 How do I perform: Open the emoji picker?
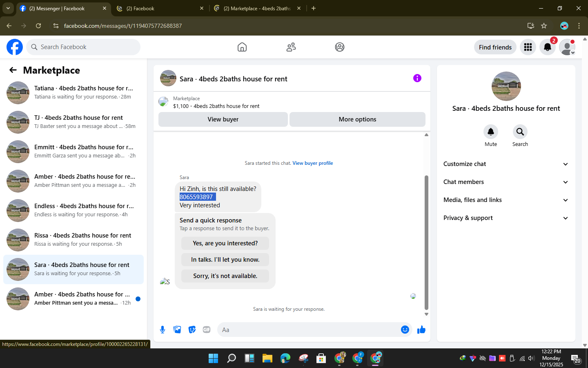point(405,330)
